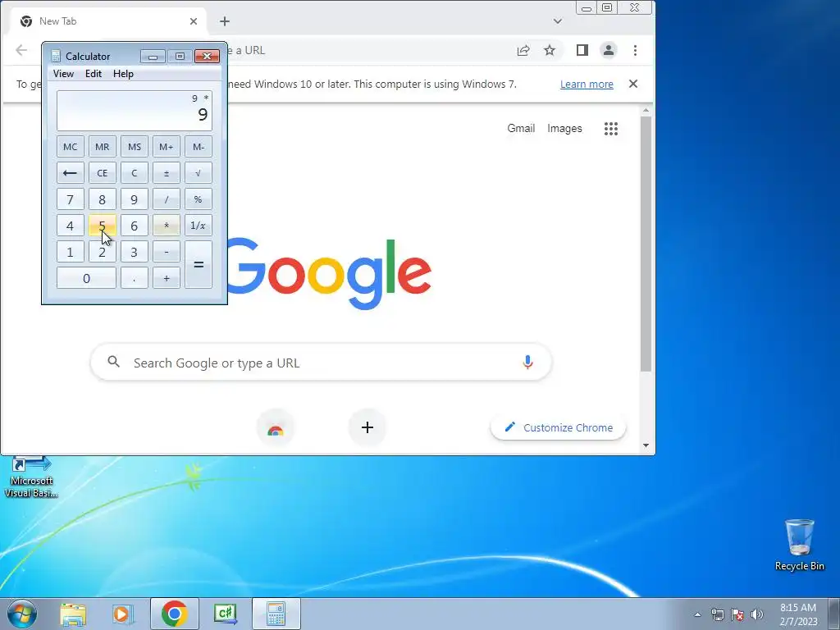
Task: Close the New Tab tab in Chrome
Action: pyautogui.click(x=194, y=21)
